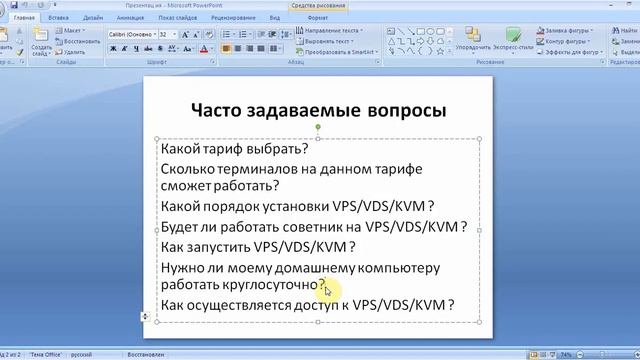
Task: Open Контур фигуры outline menu
Action: point(563,42)
